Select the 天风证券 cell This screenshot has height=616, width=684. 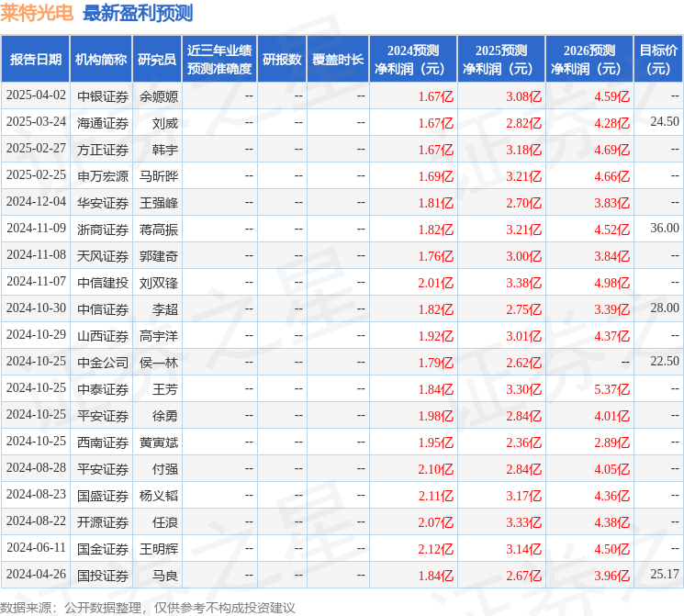pyautogui.click(x=103, y=256)
